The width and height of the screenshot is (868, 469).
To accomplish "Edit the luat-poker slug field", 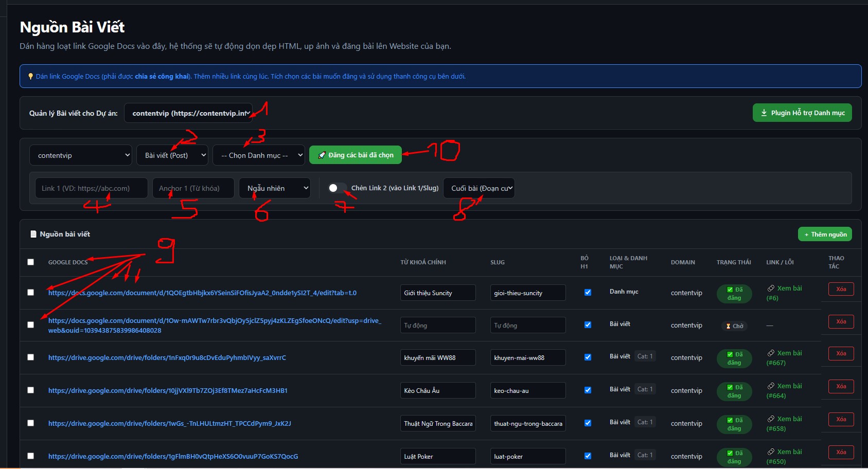I will coord(528,456).
